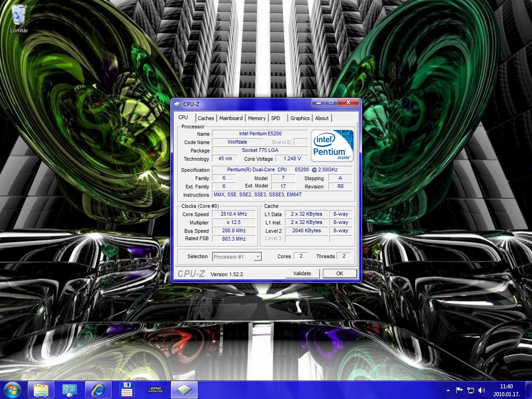Click the Ext. Model value 17
532x399 pixels.
(283, 186)
